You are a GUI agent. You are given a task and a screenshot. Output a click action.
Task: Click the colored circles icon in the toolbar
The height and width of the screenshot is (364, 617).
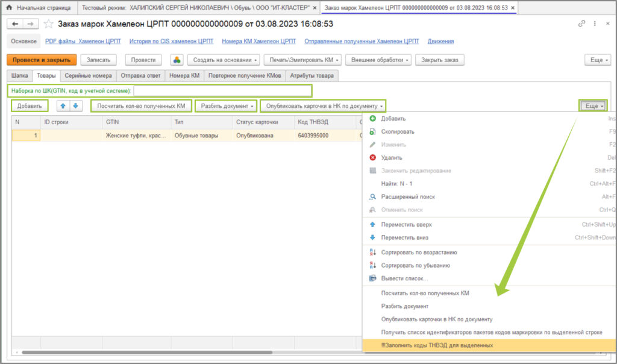tap(177, 60)
